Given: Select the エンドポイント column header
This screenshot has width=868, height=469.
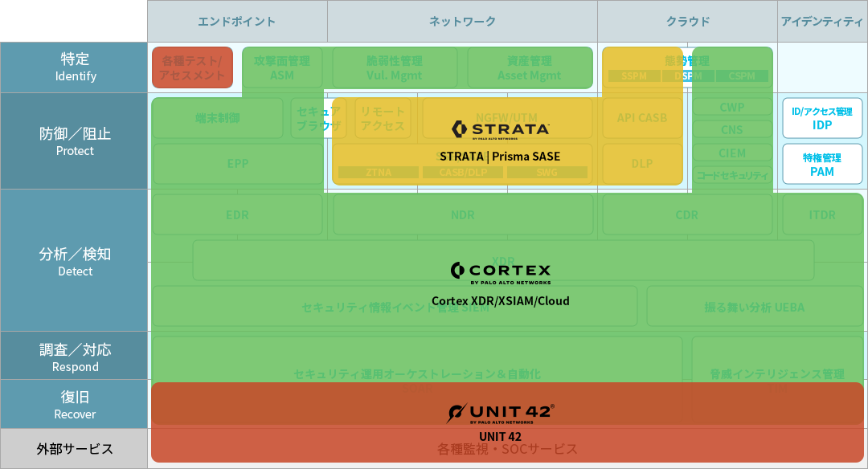Looking at the screenshot, I should click(236, 20).
